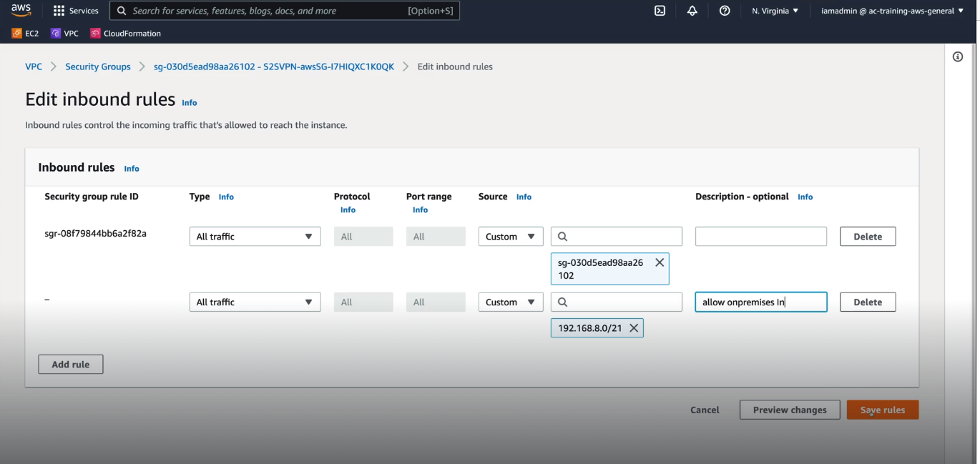Launch the CloudShell terminal icon
980x464 pixels.
pos(659,11)
